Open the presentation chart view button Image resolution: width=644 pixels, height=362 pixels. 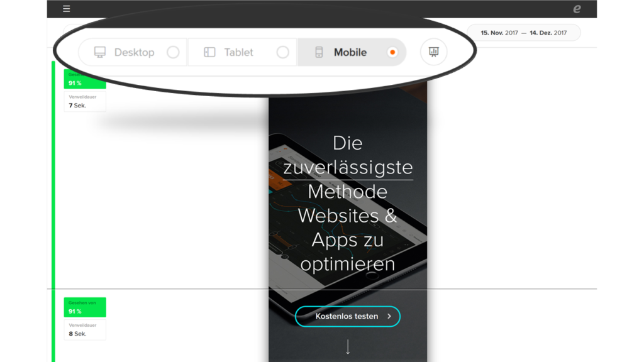point(434,52)
